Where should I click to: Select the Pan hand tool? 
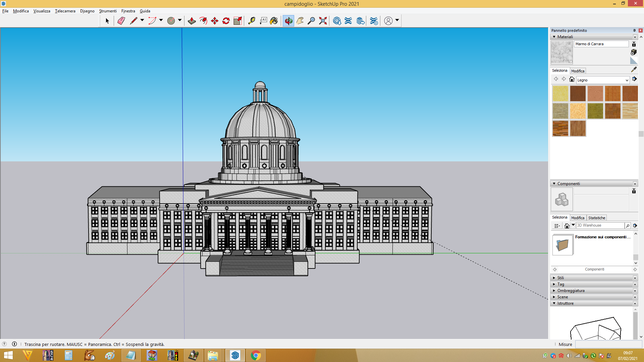(x=300, y=21)
